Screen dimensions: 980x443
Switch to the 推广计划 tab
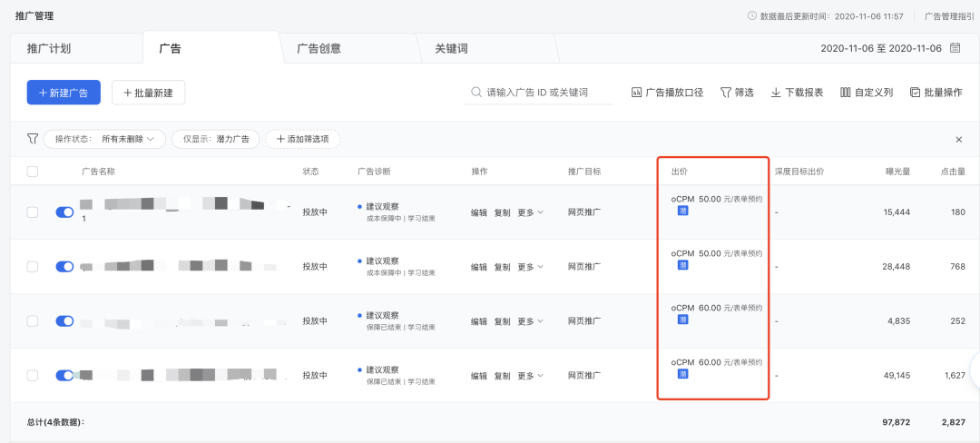click(49, 49)
